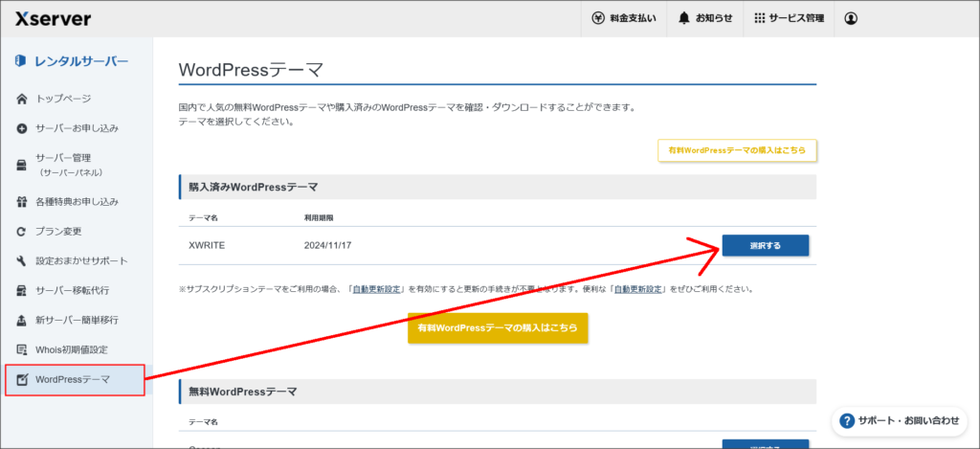Screen dimensions: 980x449
Task: Click the outlined 有料WordPressテーマの購入はこちら button
Action: tap(737, 150)
